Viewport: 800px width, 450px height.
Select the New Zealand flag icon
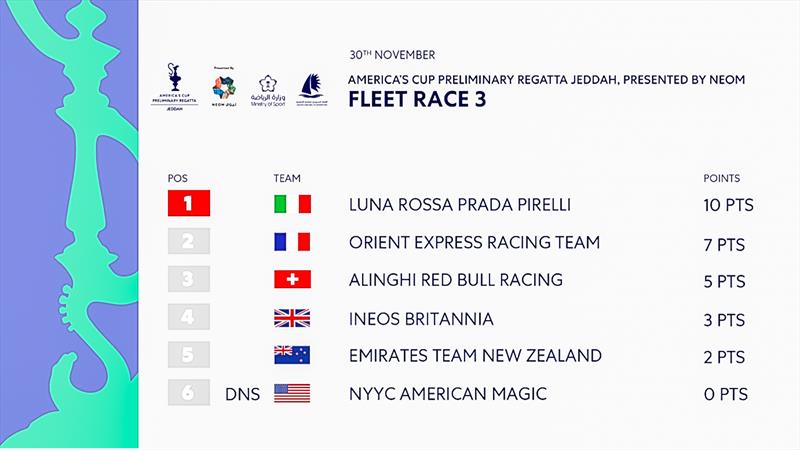tap(292, 355)
